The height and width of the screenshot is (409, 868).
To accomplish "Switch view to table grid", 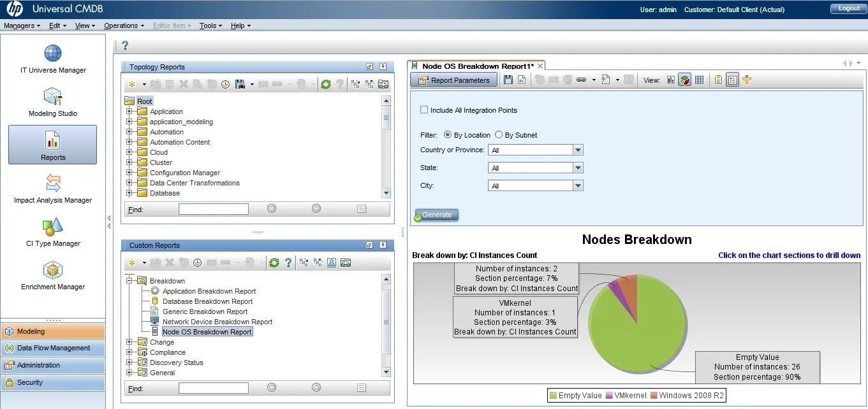I will (699, 80).
